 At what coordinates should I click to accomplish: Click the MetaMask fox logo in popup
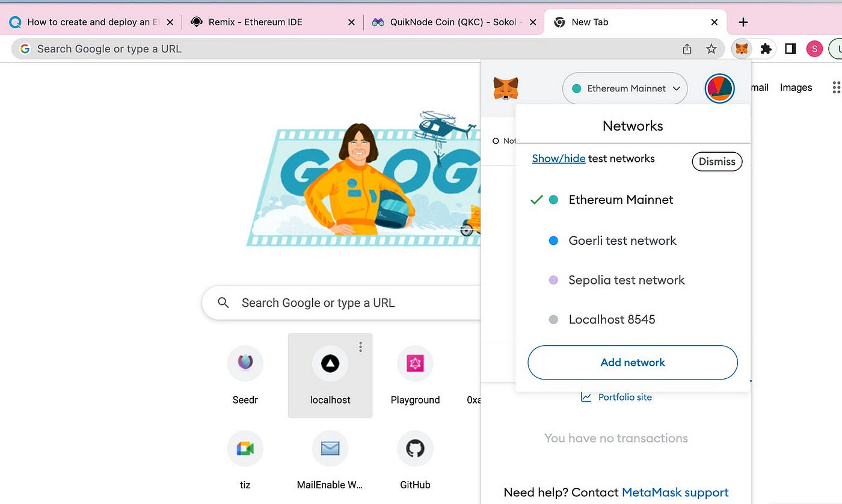coord(506,88)
